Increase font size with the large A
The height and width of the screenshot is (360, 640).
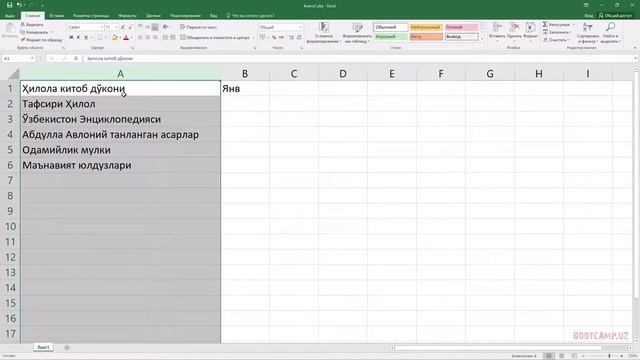[x=123, y=27]
